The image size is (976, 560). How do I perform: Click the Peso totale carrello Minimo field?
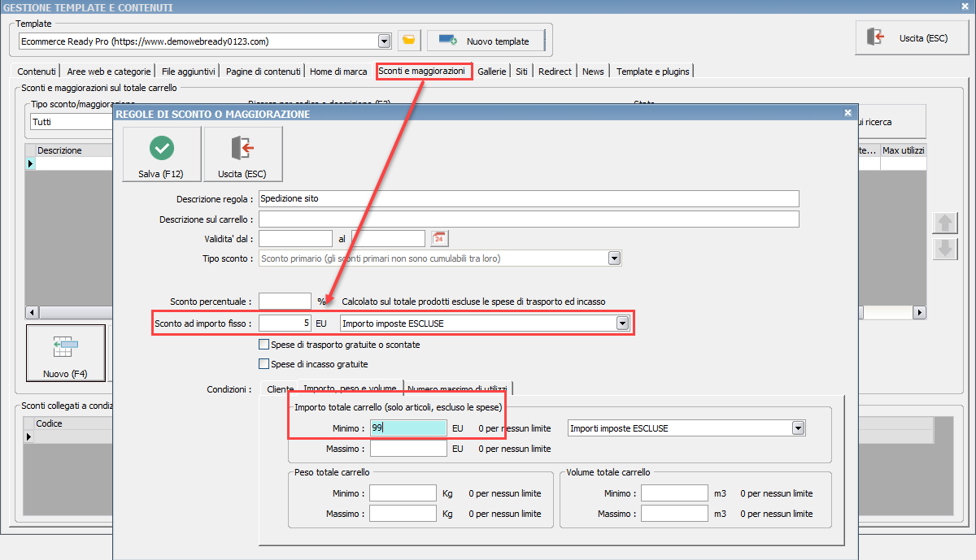pyautogui.click(x=403, y=493)
